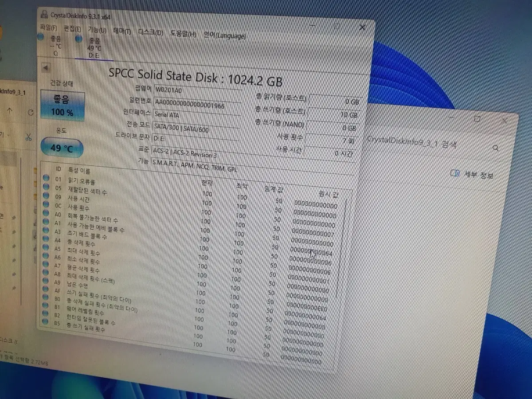Image resolution: width=532 pixels, height=399 pixels.
Task: Click the status orb for A1 사용 가능한 예비 블록 수
Action: click(x=46, y=222)
